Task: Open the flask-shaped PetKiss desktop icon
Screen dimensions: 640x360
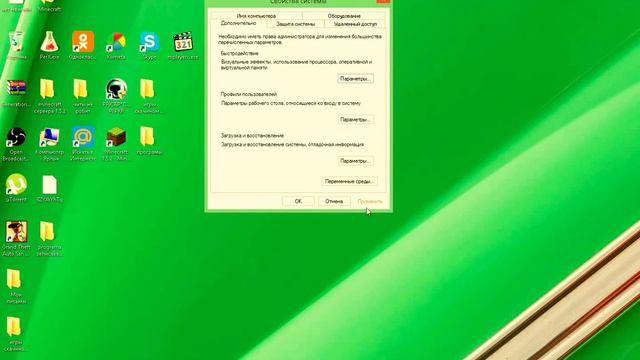Action: pyautogui.click(x=49, y=42)
